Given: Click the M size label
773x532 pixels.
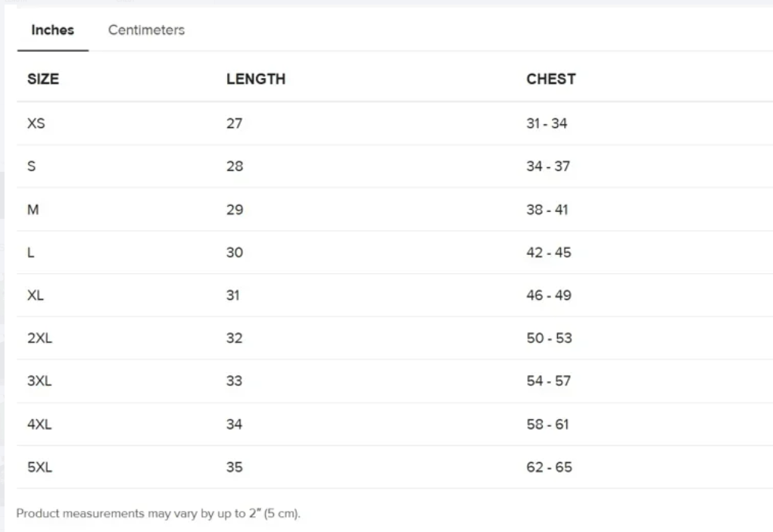Looking at the screenshot, I should point(33,210).
